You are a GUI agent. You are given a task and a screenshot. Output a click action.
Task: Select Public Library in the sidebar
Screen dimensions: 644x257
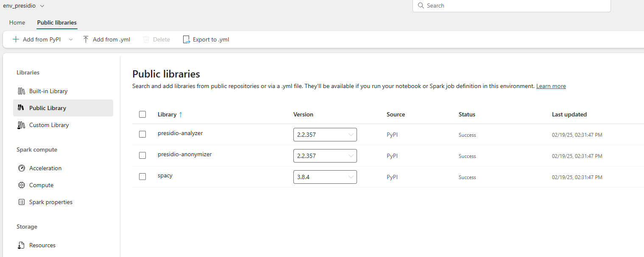(63, 108)
